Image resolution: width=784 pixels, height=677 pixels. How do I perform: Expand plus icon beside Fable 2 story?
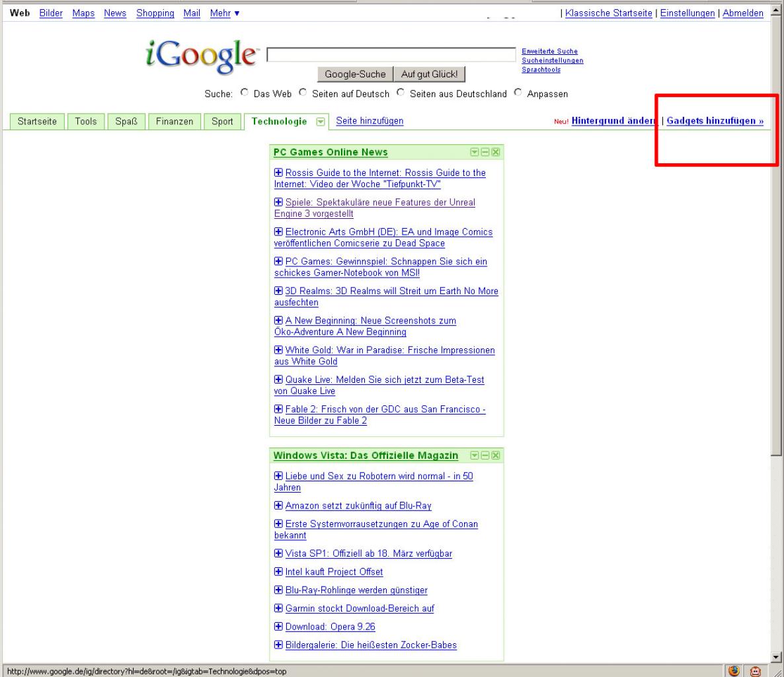(278, 409)
